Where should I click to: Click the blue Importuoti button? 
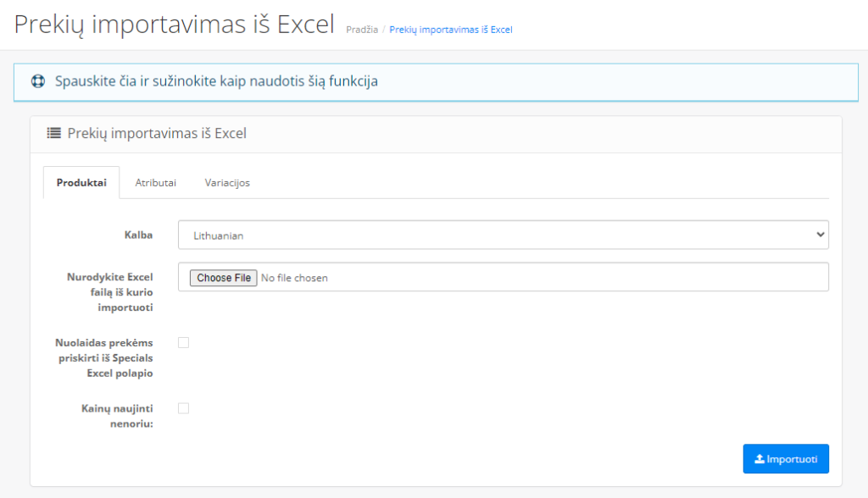[786, 459]
